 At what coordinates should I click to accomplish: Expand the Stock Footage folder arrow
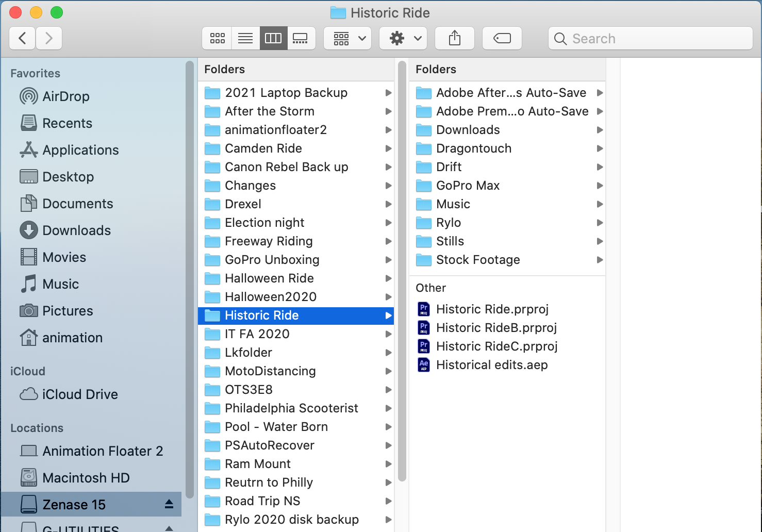[600, 260]
